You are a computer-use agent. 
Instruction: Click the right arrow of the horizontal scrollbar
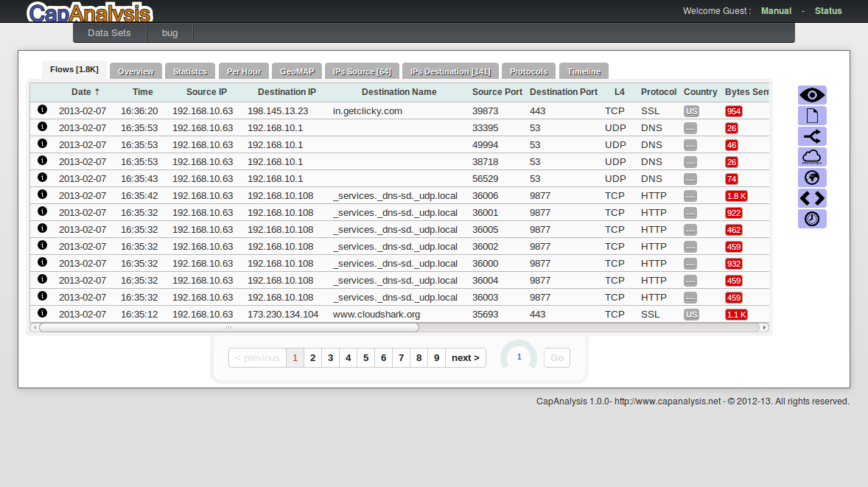point(765,328)
